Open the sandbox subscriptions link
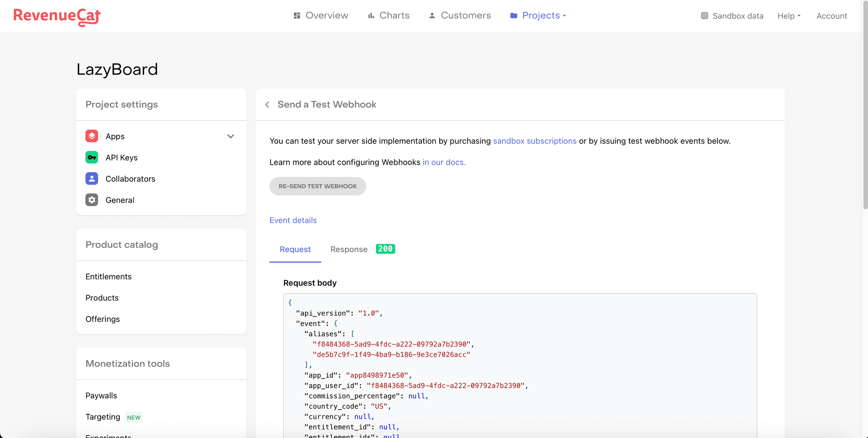Screen dimensions: 868x438 coord(535,141)
